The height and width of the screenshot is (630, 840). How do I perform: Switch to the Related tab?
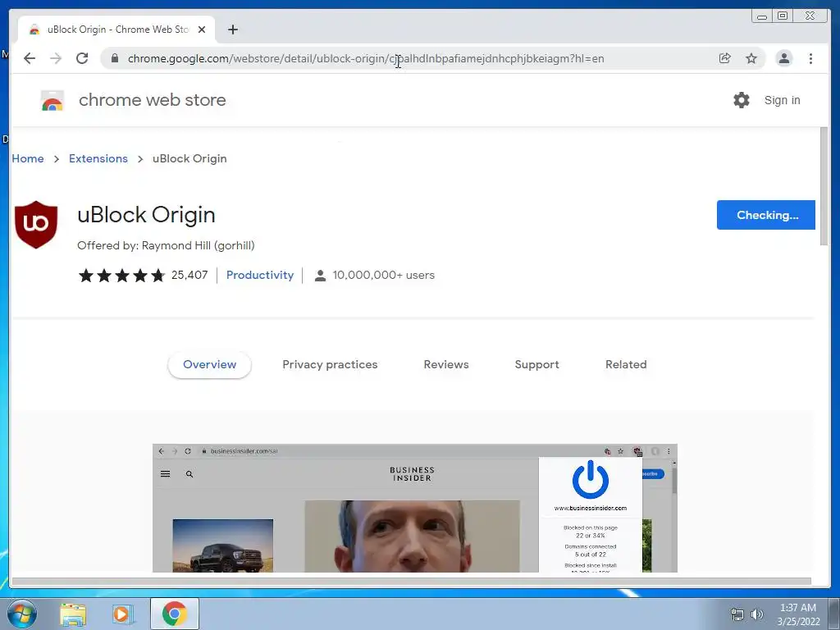[x=626, y=365]
